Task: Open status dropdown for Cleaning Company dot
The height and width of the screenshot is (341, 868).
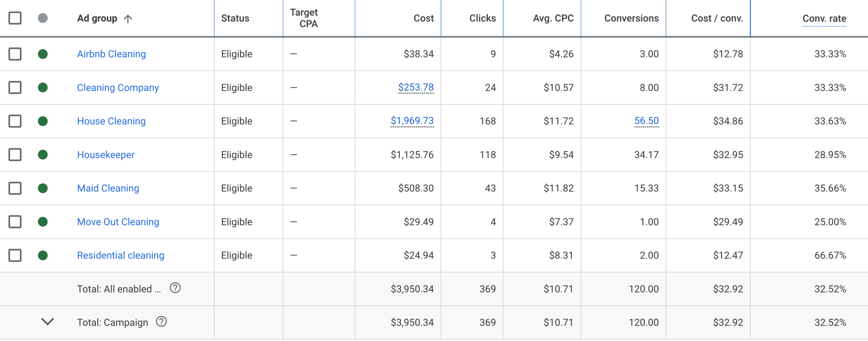Action: point(43,88)
